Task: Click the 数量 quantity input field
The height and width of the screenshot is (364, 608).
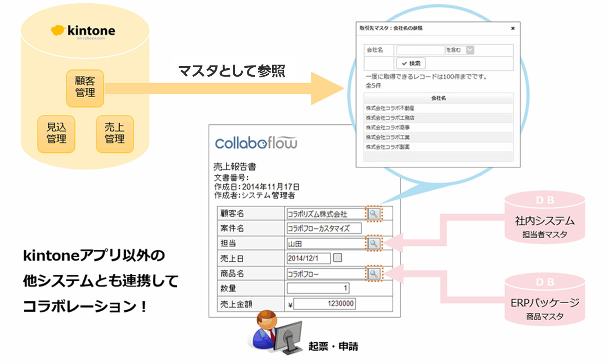Action: click(318, 288)
